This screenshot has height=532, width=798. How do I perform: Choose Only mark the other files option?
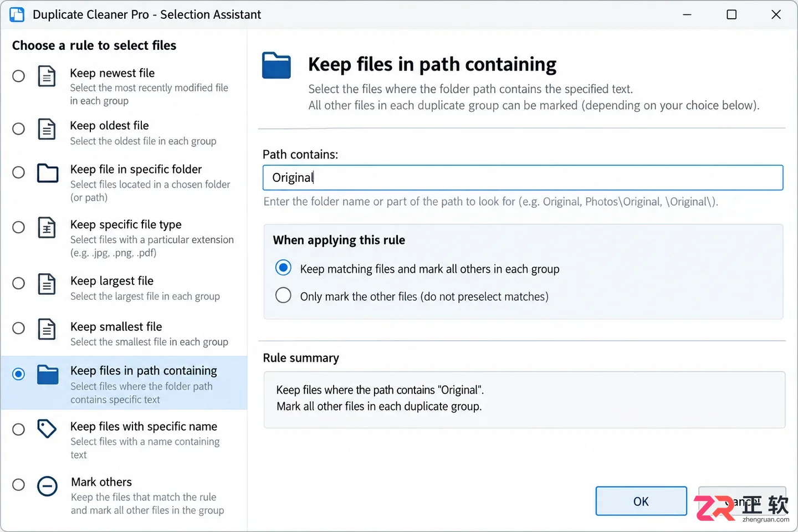click(283, 295)
